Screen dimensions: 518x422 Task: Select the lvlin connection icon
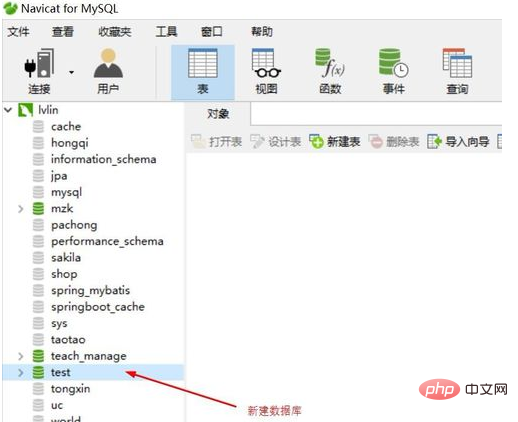click(25, 110)
